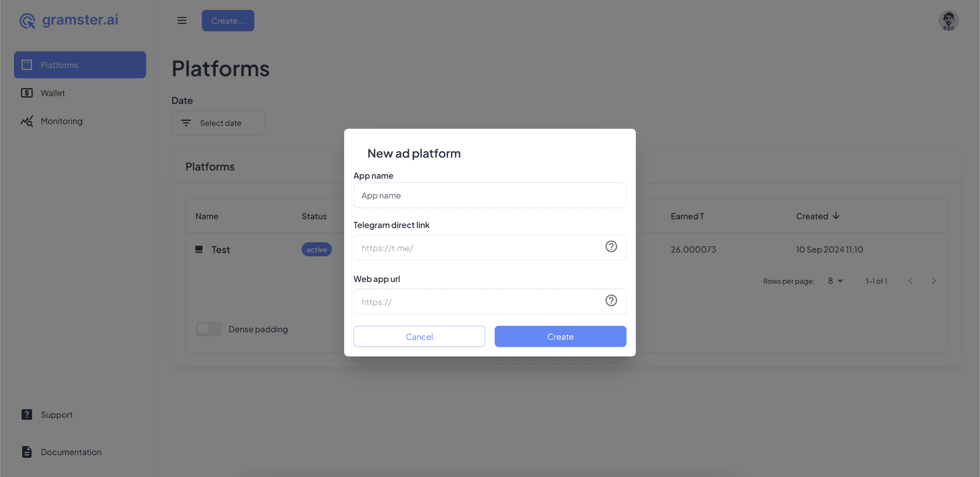The width and height of the screenshot is (980, 477).
Task: Click the hamburger menu icon
Action: pyautogui.click(x=182, y=20)
